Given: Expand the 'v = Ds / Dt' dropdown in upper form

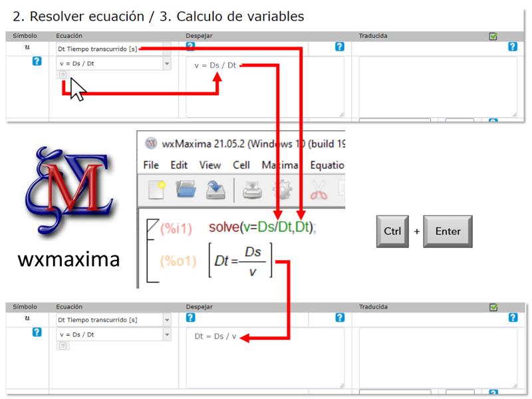Looking at the screenshot, I should click(167, 63).
